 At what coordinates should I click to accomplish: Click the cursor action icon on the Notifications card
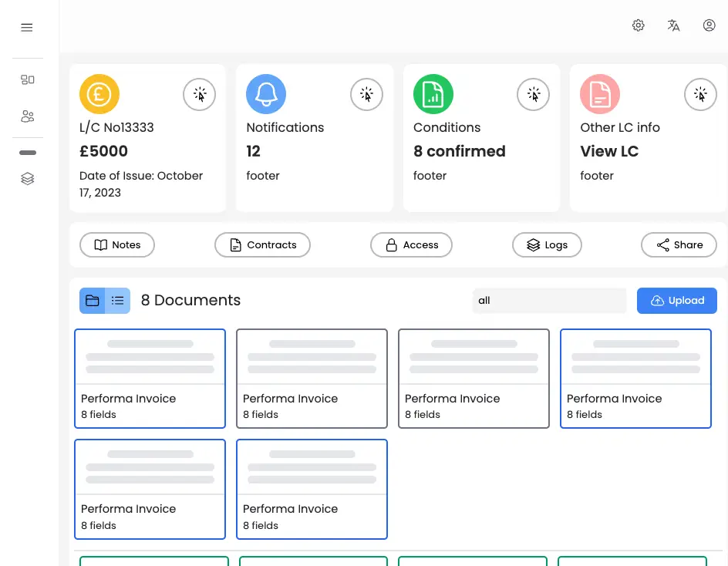coord(367,94)
